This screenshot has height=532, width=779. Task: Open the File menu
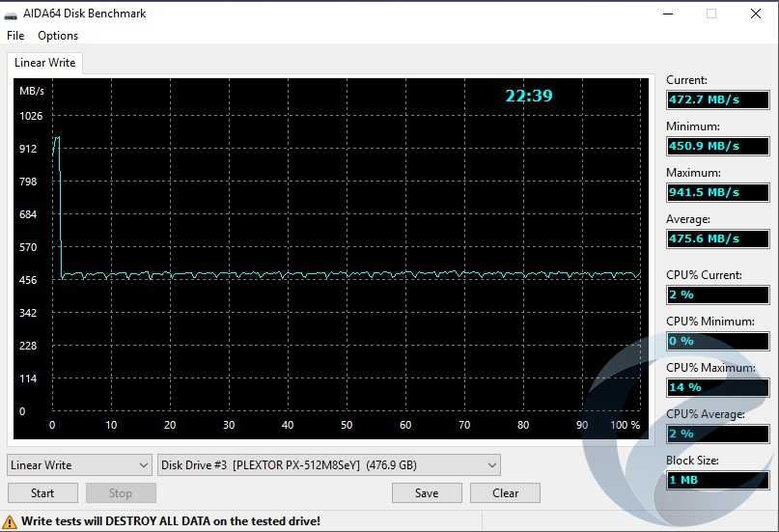15,36
